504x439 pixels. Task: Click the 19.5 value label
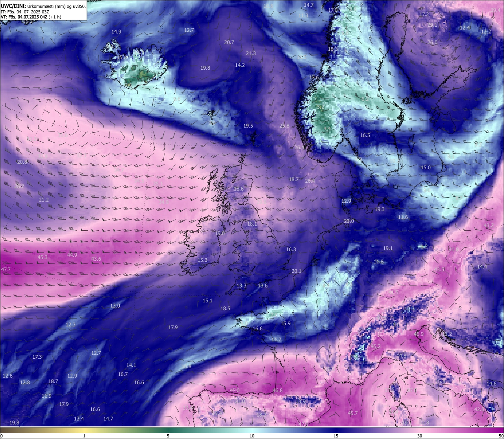(248, 126)
